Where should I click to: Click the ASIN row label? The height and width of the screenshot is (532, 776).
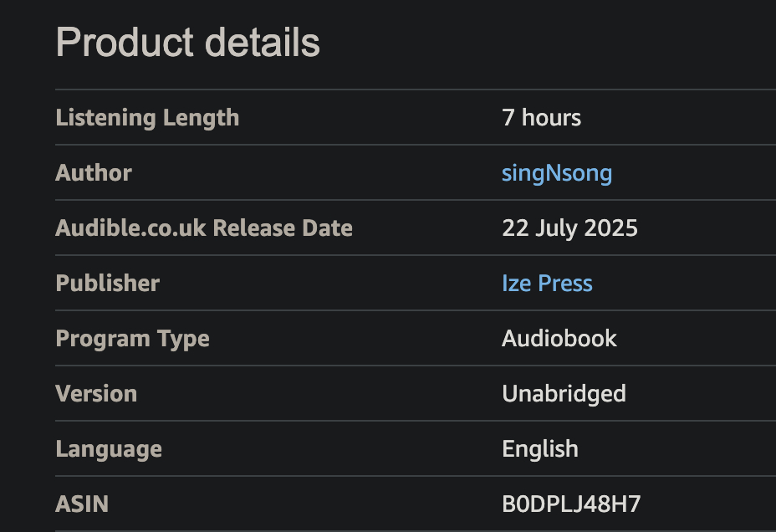[x=82, y=504]
